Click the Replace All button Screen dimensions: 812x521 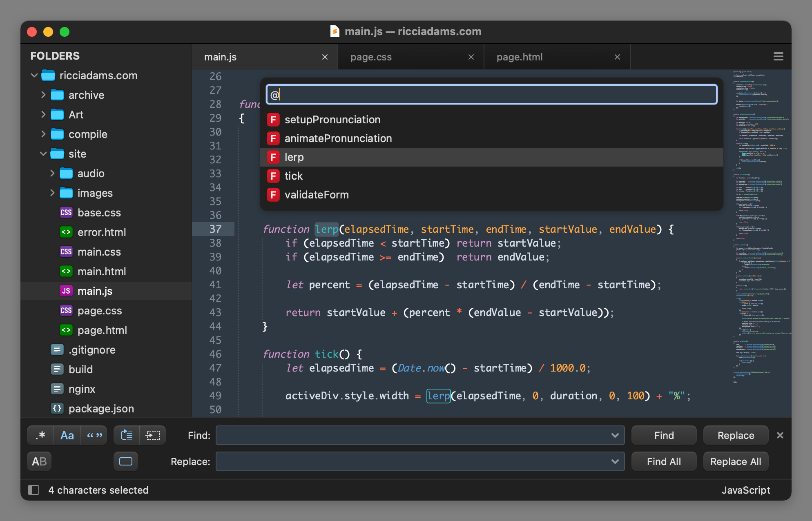[735, 461]
